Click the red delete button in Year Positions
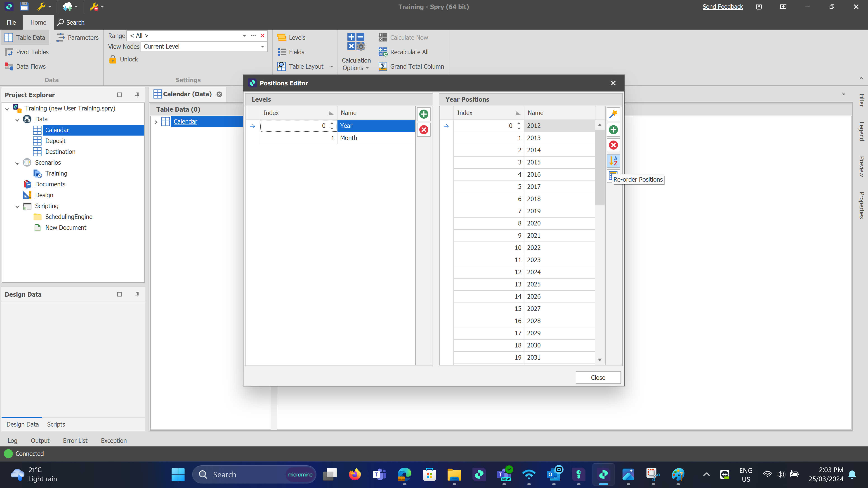This screenshot has height=488, width=868. [613, 145]
